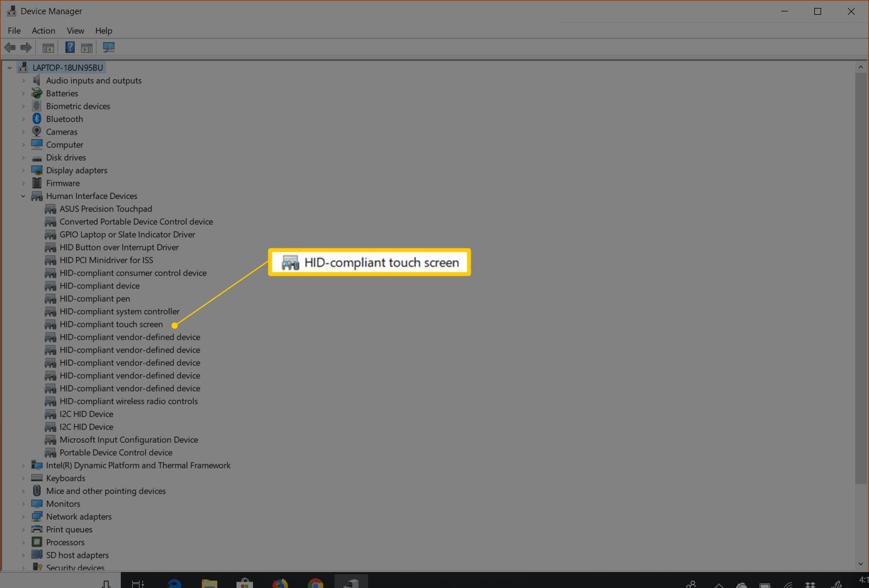Viewport: 869px width, 588px height.
Task: Click the Biometric devices fingerprint icon
Action: [37, 106]
